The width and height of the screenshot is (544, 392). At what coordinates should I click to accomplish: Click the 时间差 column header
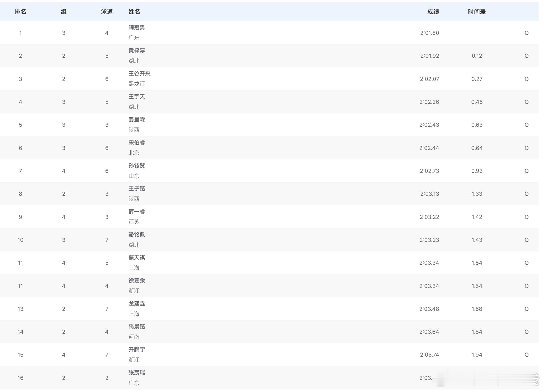477,12
